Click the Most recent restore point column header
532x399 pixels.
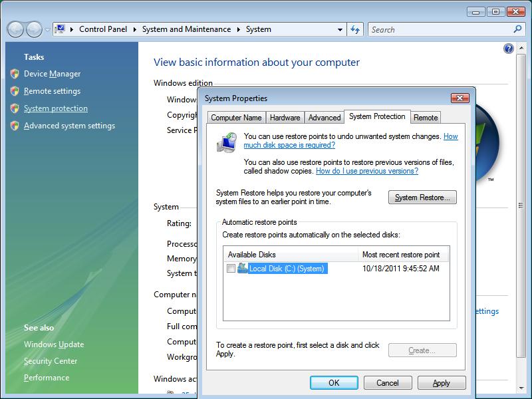(x=400, y=255)
